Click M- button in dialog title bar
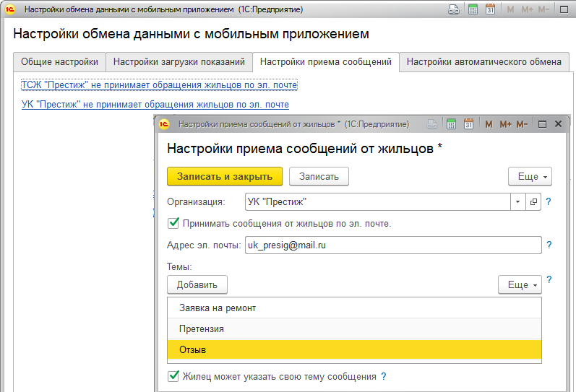The width and height of the screenshot is (576, 392). [522, 124]
